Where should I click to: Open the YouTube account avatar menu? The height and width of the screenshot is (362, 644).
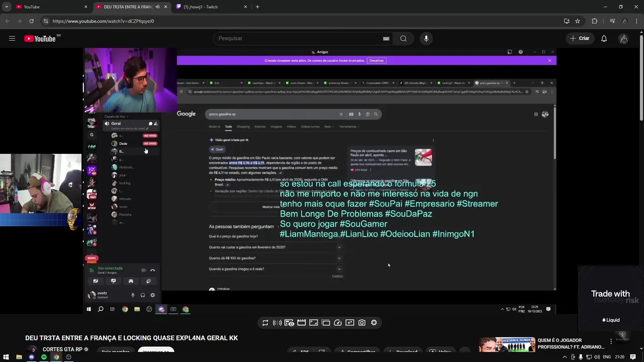[624, 38]
